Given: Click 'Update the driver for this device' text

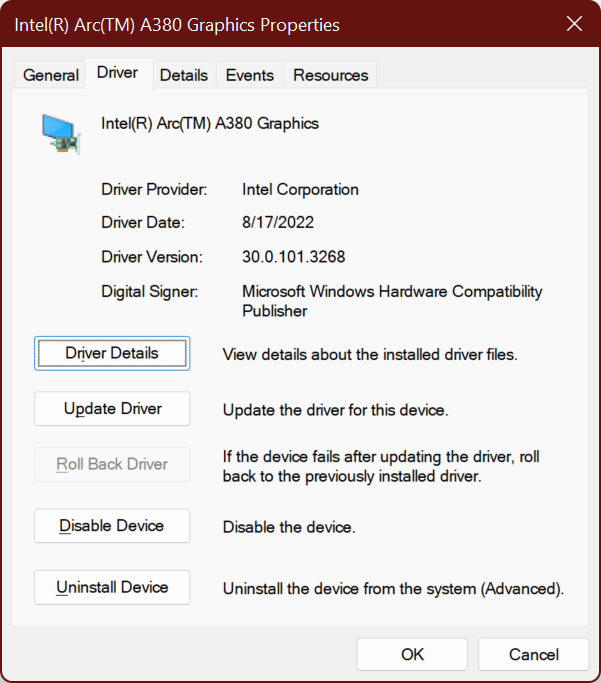Looking at the screenshot, I should [335, 410].
